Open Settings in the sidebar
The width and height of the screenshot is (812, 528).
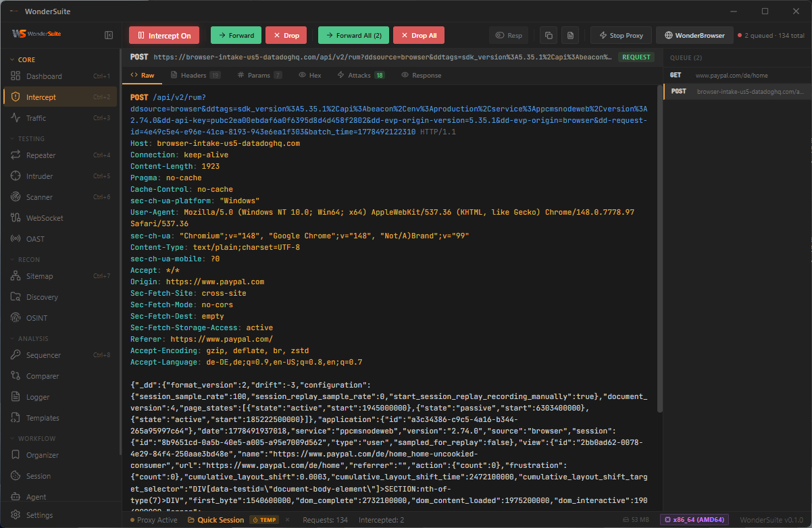click(x=59, y=515)
